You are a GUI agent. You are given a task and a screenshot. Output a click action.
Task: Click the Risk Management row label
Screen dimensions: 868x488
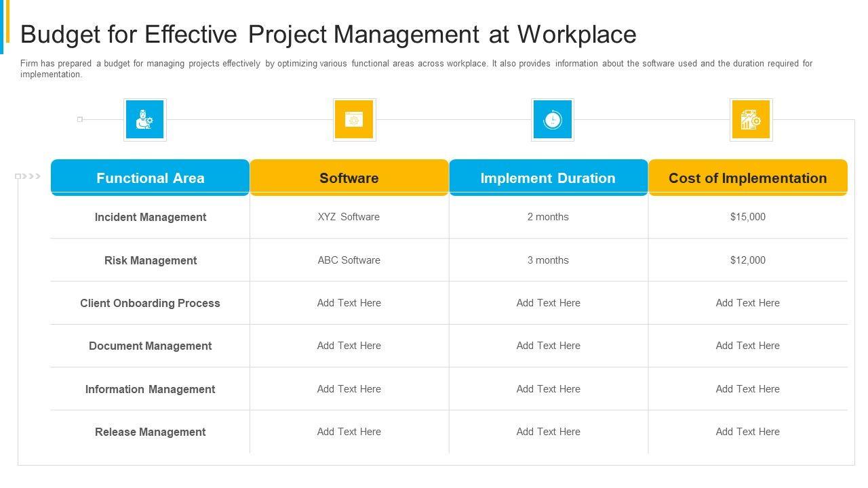(x=150, y=260)
